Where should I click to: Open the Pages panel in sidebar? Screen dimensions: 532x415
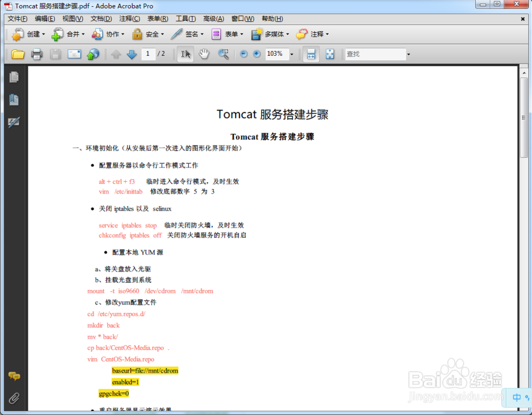14,77
